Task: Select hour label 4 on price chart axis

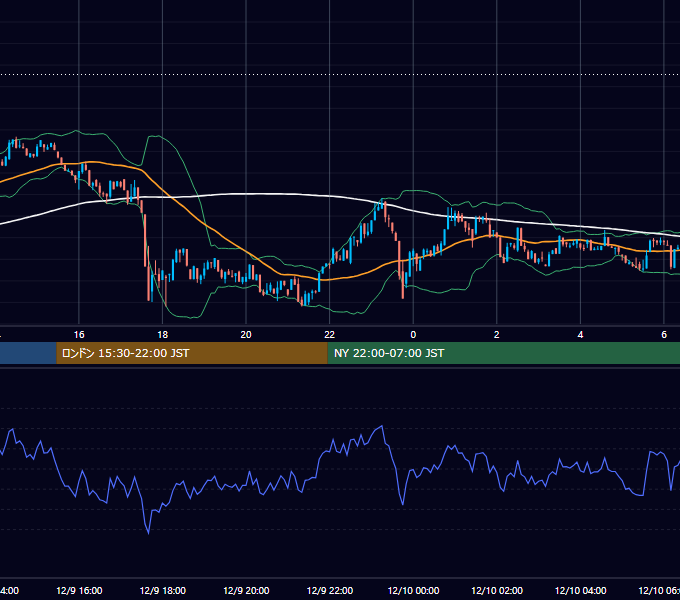Action: (580, 335)
